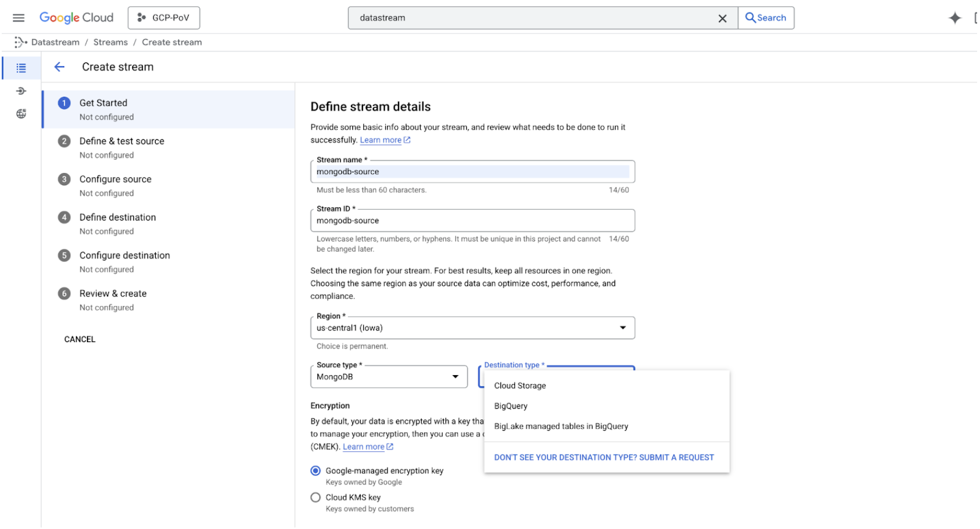
Task: Submit a request for a new destination type
Action: coord(604,457)
